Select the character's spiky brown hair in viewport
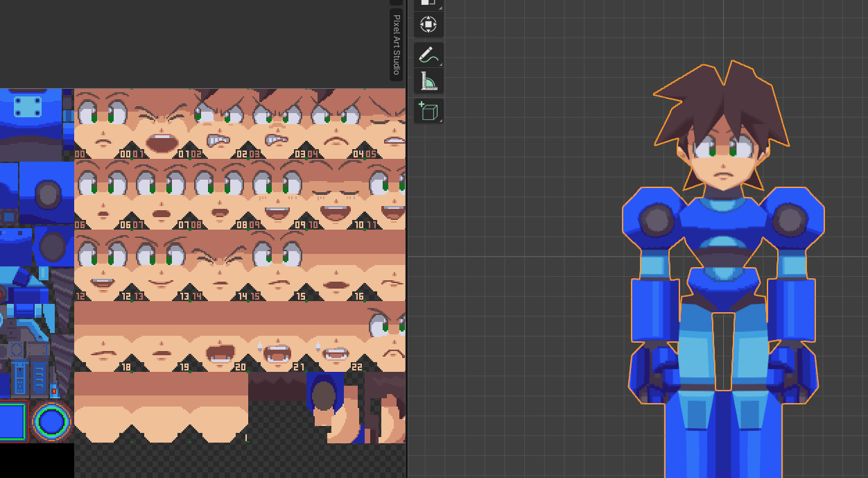The height and width of the screenshot is (478, 868). click(x=721, y=104)
